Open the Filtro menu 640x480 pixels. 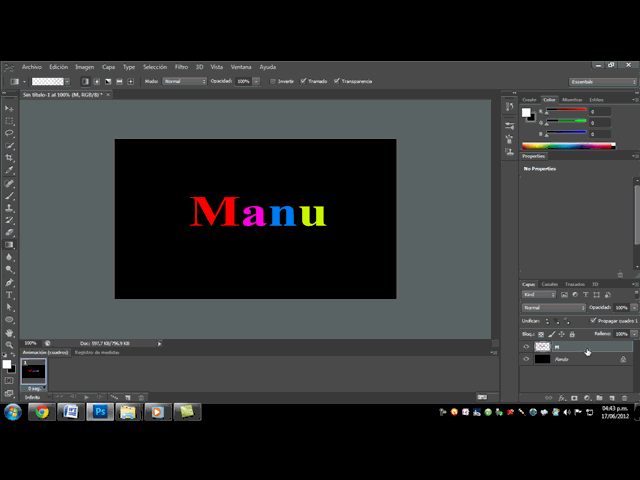click(181, 67)
